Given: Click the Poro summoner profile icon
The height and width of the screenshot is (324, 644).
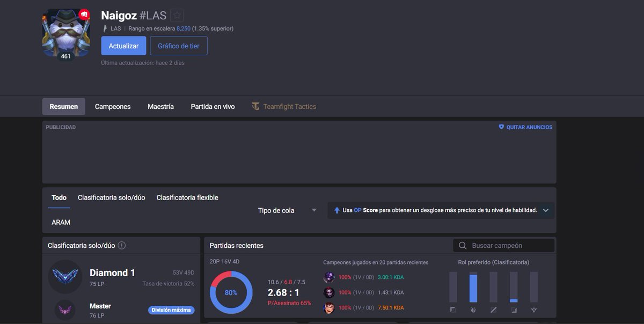Looking at the screenshot, I should [x=65, y=32].
